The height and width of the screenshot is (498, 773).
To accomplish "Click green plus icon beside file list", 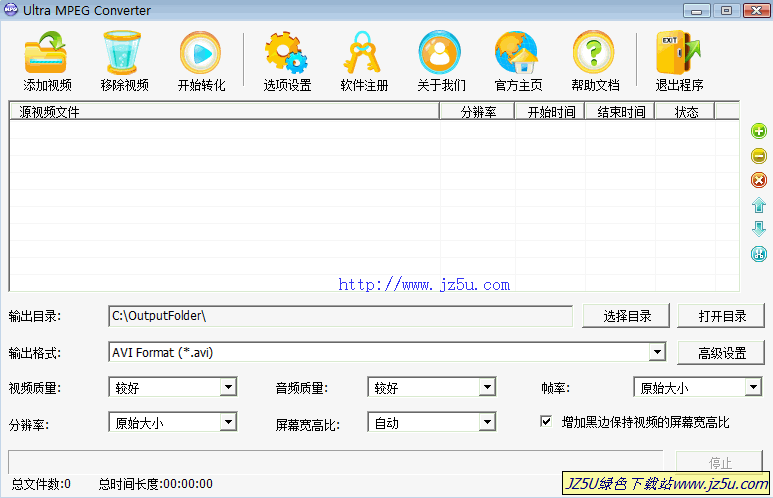I will click(759, 131).
